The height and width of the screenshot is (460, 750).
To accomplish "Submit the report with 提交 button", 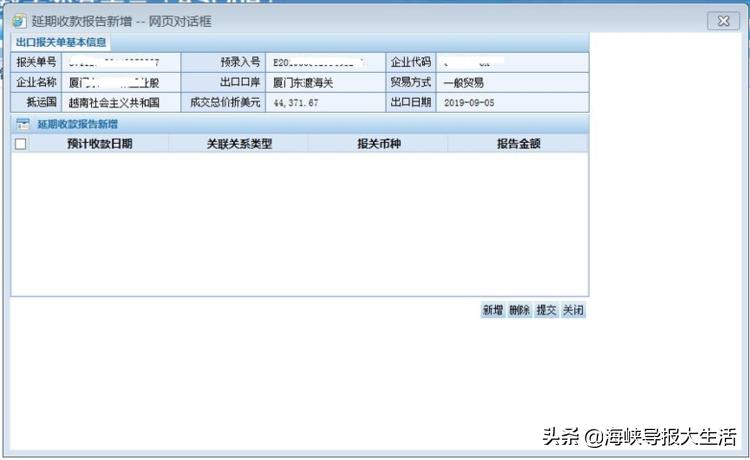I will pos(546,310).
